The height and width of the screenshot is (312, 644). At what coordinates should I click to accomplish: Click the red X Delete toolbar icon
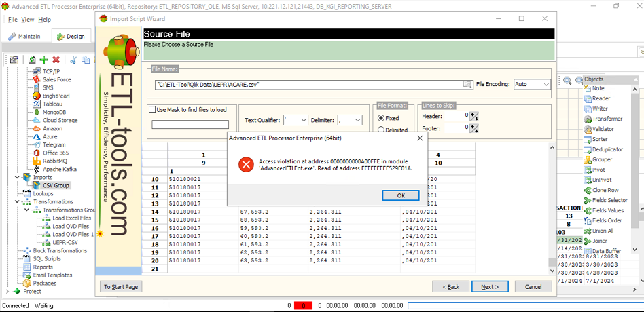coord(56,60)
